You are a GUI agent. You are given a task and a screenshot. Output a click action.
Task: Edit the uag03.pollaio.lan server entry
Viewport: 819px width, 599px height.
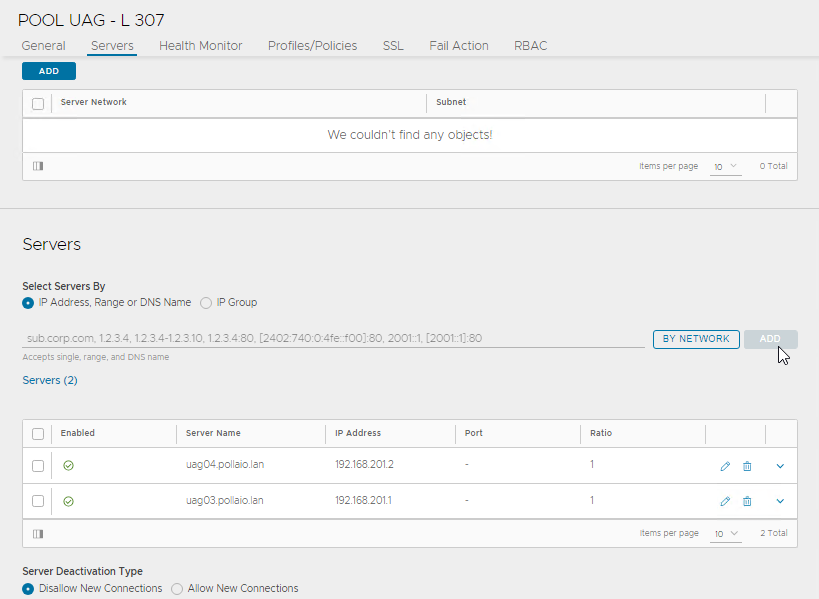(x=725, y=501)
